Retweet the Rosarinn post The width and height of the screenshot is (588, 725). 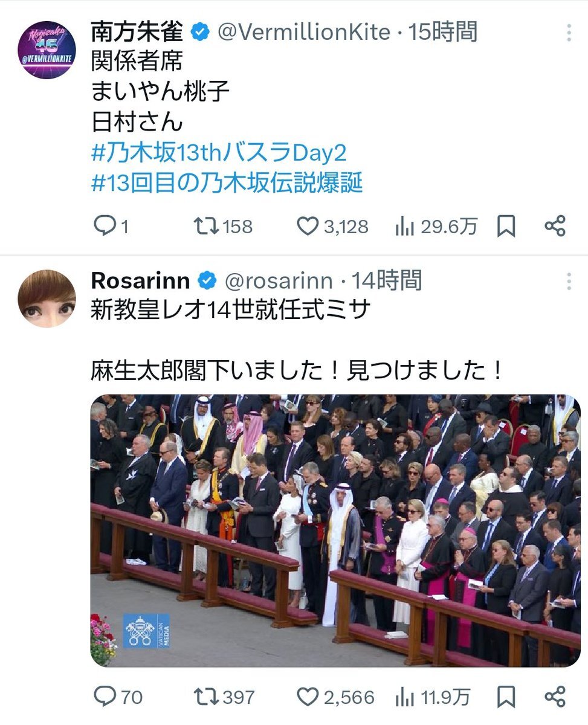click(224, 697)
